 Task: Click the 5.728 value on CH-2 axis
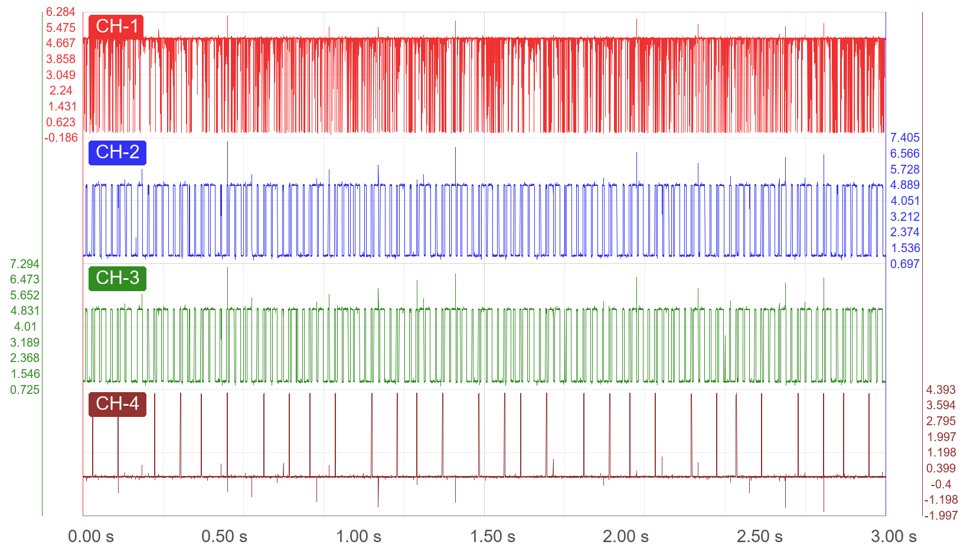[x=905, y=169]
